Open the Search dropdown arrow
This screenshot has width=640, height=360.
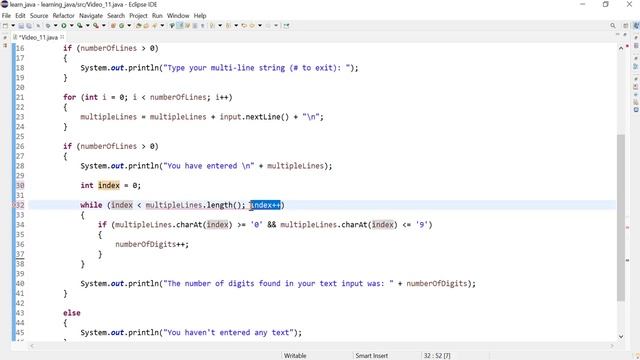coord(162,25)
